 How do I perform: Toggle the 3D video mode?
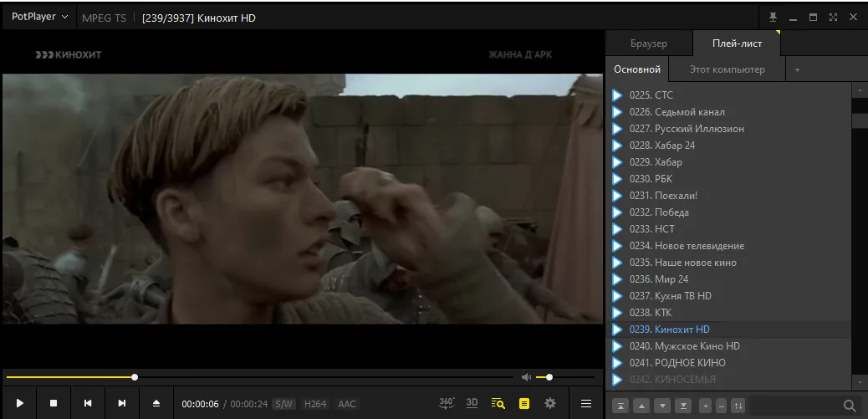(472, 403)
